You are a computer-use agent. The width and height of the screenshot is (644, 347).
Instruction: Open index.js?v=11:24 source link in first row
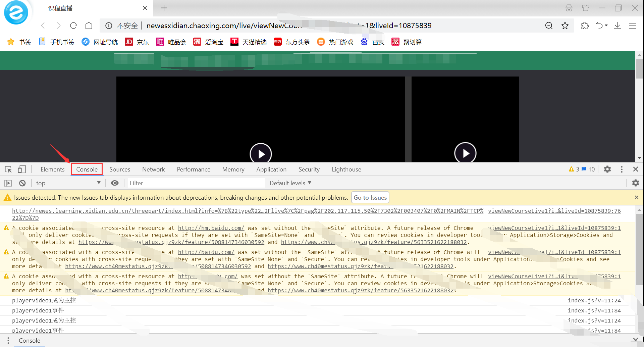tap(594, 301)
